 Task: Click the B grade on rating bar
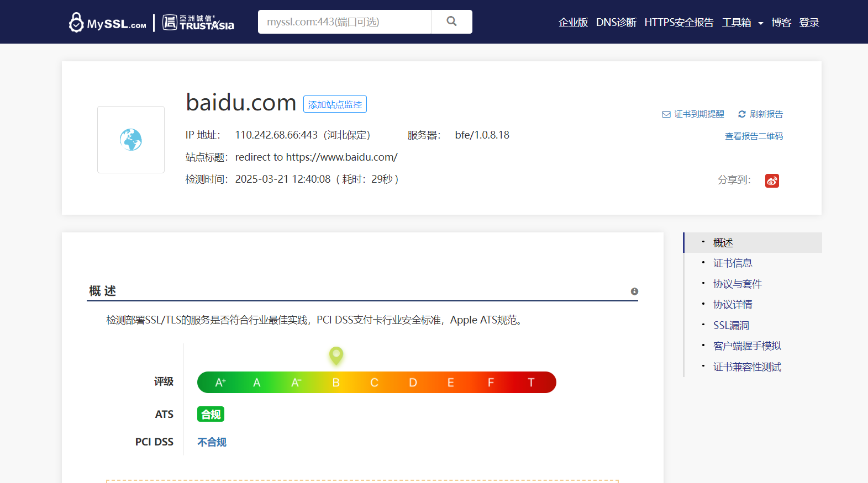click(x=335, y=383)
